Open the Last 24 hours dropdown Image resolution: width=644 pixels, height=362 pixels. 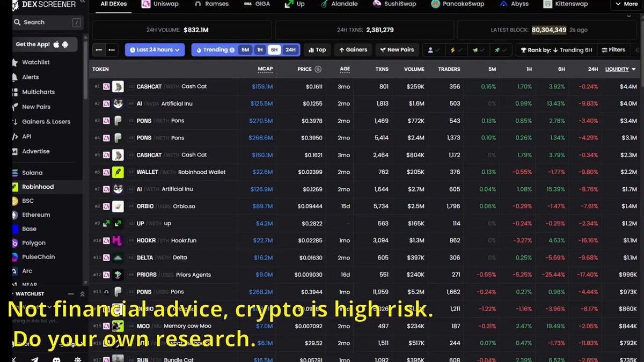click(x=155, y=50)
